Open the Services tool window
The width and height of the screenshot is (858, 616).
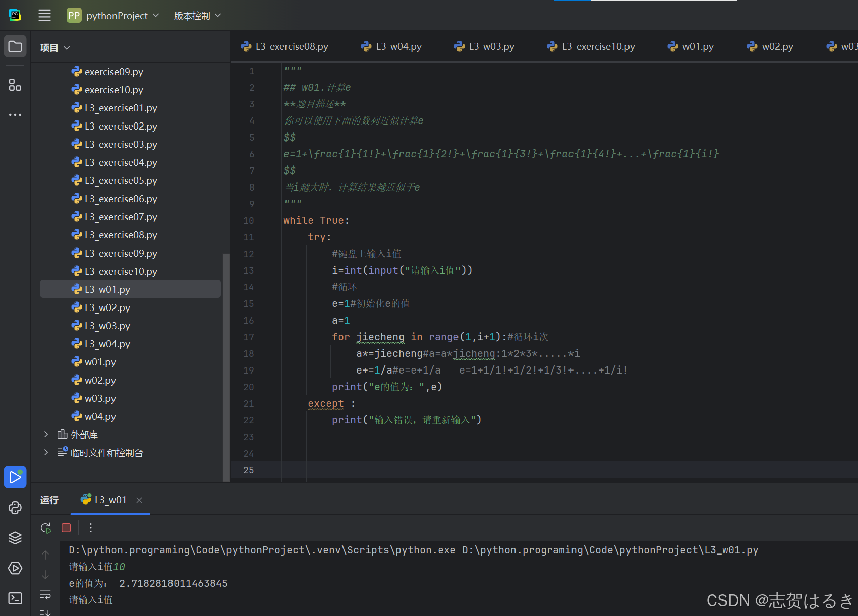click(15, 568)
